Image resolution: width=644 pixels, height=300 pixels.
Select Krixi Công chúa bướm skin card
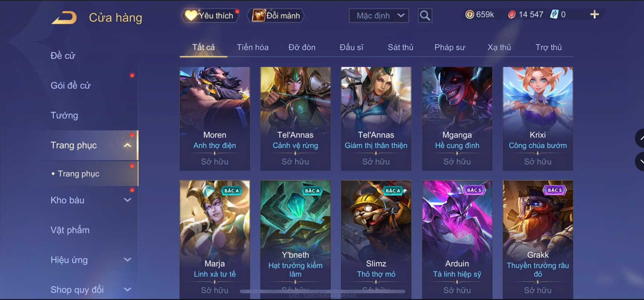tap(538, 119)
